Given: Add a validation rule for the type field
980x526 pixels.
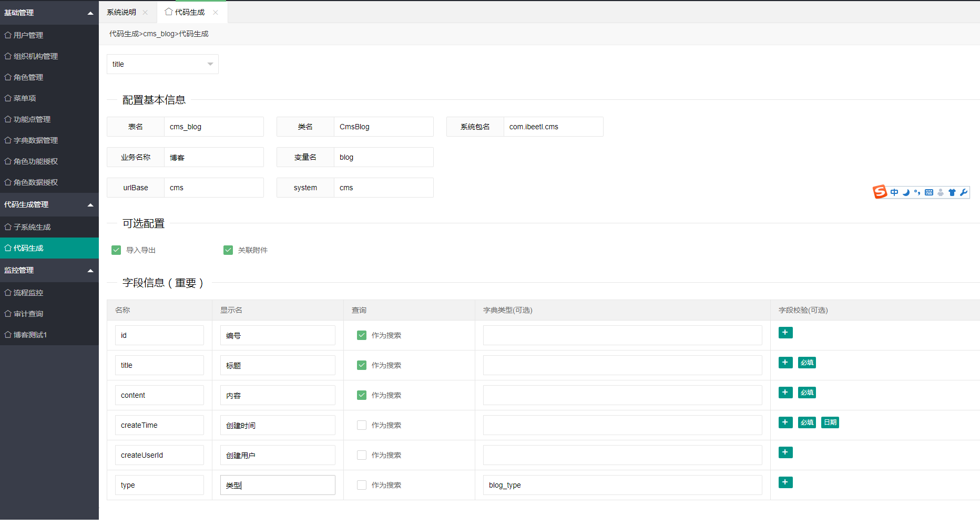Looking at the screenshot, I should click(785, 482).
